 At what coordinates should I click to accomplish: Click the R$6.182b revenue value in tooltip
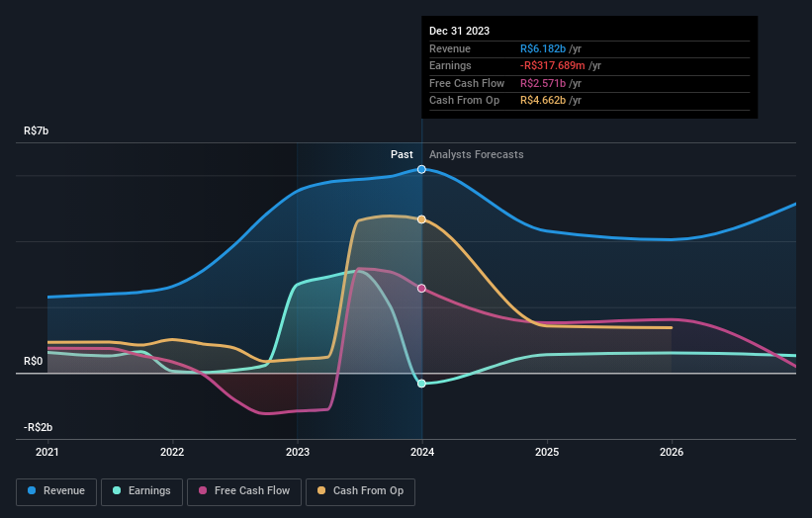click(x=543, y=48)
